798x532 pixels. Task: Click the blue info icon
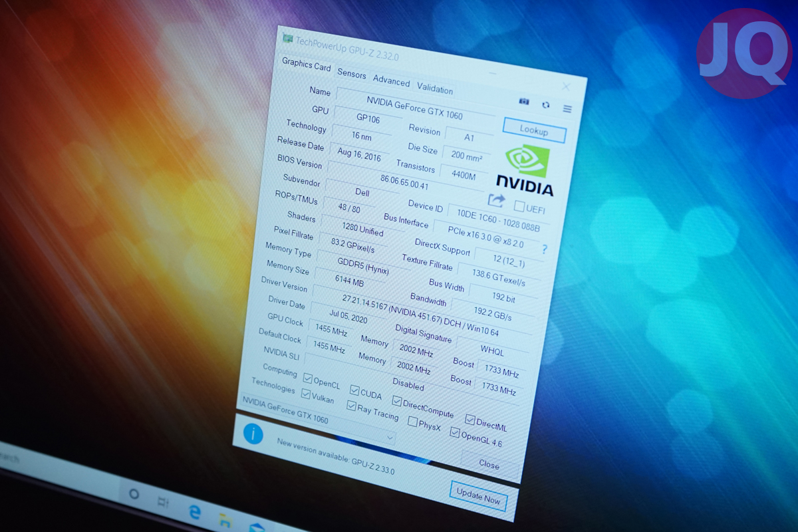click(x=254, y=434)
